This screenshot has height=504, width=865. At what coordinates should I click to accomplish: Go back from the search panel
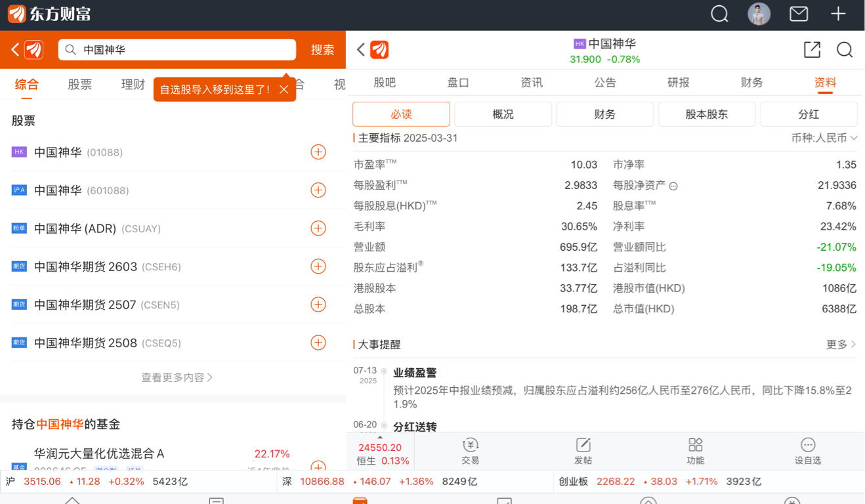[x=15, y=50]
